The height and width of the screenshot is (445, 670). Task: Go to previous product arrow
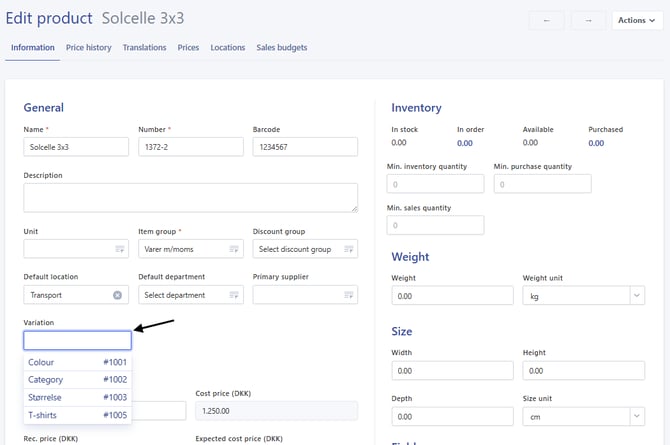tap(547, 20)
